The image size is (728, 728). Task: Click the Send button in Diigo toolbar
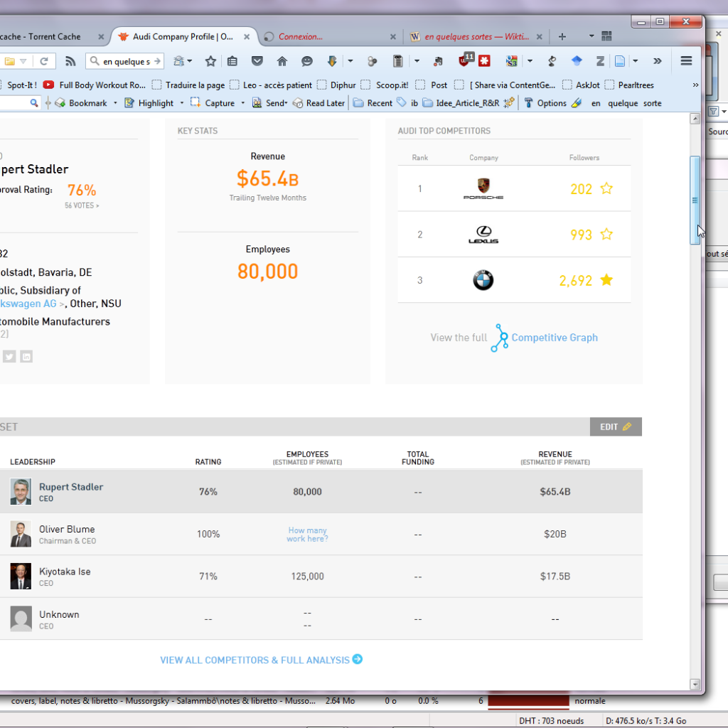point(269,103)
